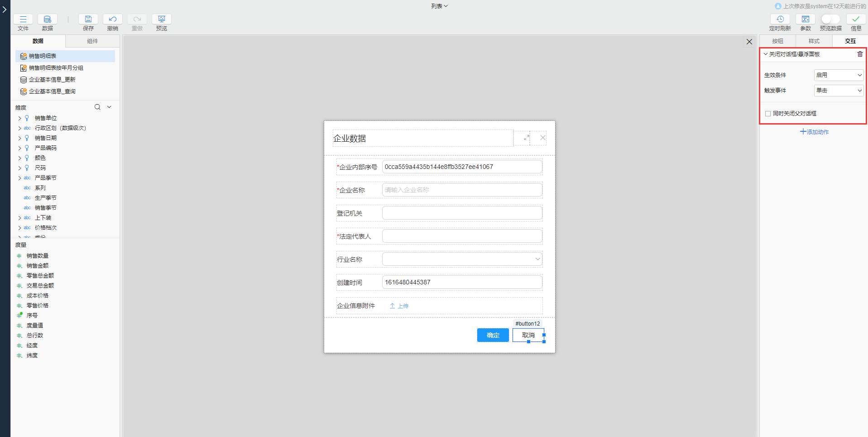Check the 同时关闭父对话框 checkbox
Screen dimensions: 868x437
coord(768,114)
